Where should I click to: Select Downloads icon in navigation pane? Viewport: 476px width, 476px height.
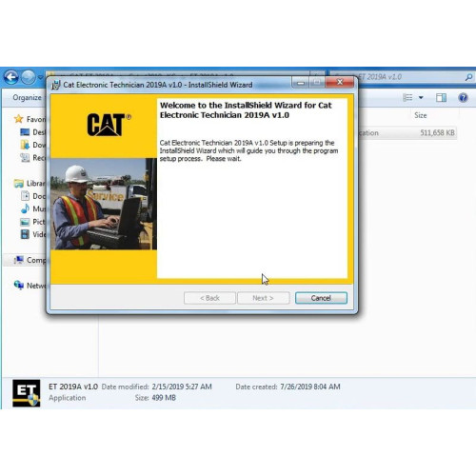click(25, 145)
